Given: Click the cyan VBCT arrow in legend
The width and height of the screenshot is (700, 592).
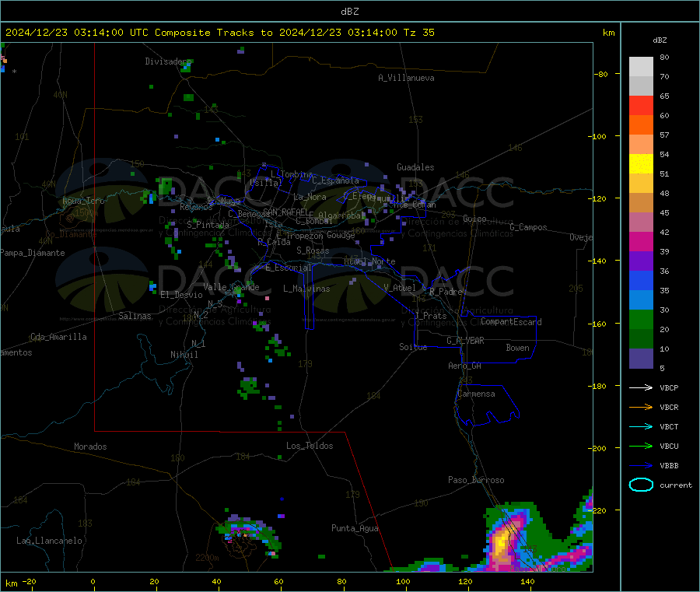Looking at the screenshot, I should click(x=641, y=427).
